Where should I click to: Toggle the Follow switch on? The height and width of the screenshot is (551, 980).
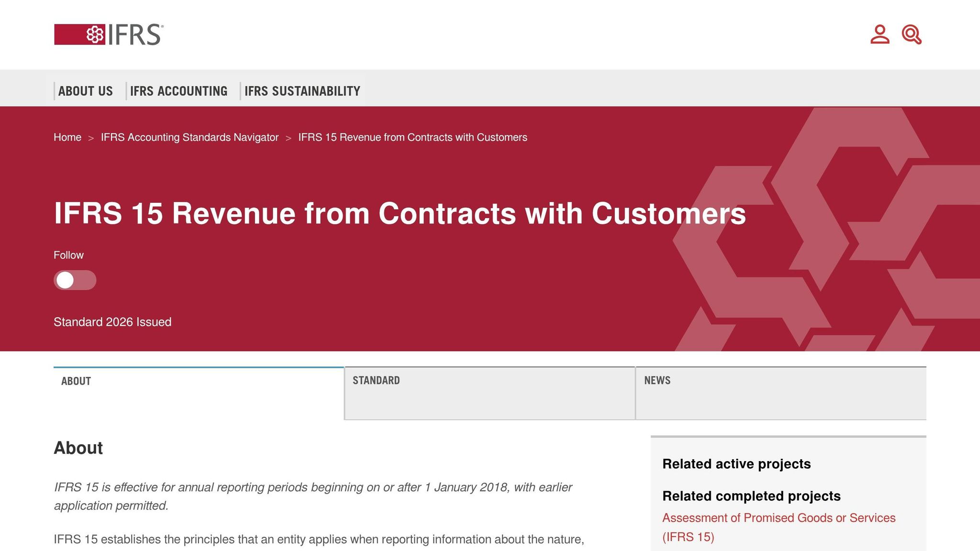[75, 281]
